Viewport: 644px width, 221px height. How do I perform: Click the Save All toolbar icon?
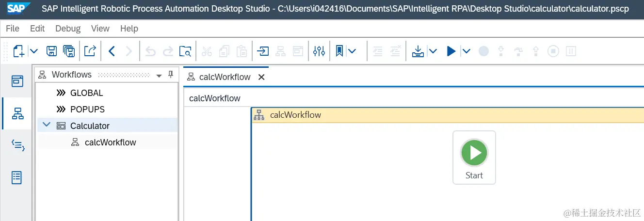[69, 51]
